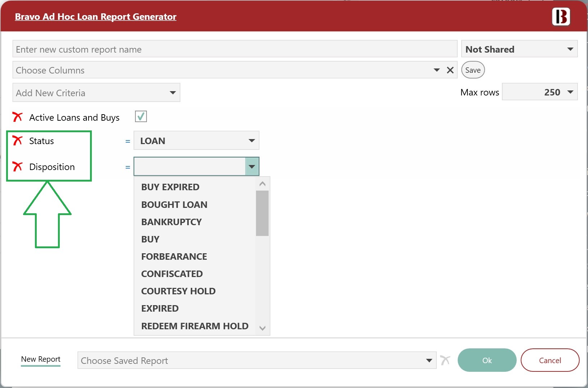Image resolution: width=588 pixels, height=388 pixels.
Task: Click the custom report name field
Action: [x=235, y=49]
